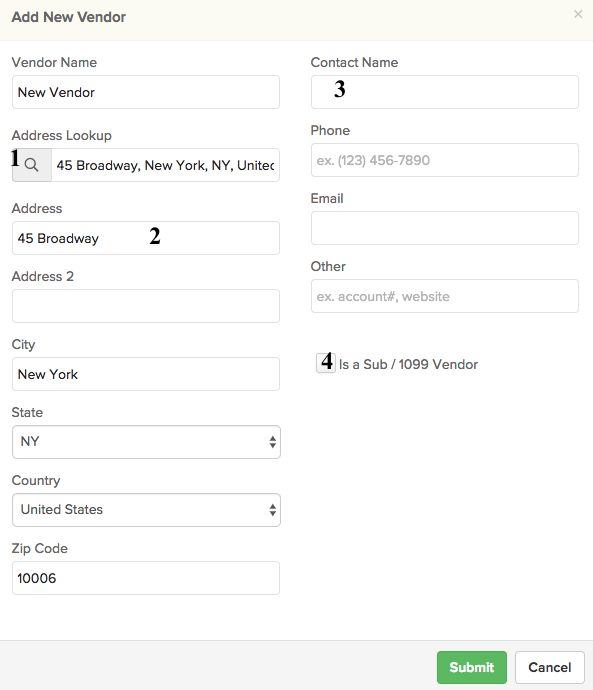The height and width of the screenshot is (690, 593).
Task: Submit the new vendor form
Action: (x=472, y=667)
